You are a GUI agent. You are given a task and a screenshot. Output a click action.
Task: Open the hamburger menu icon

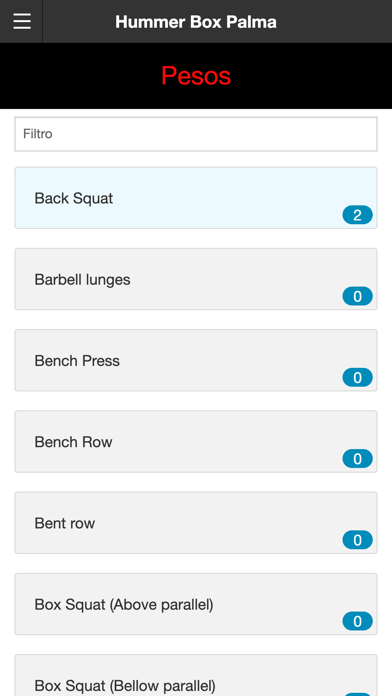pyautogui.click(x=22, y=21)
